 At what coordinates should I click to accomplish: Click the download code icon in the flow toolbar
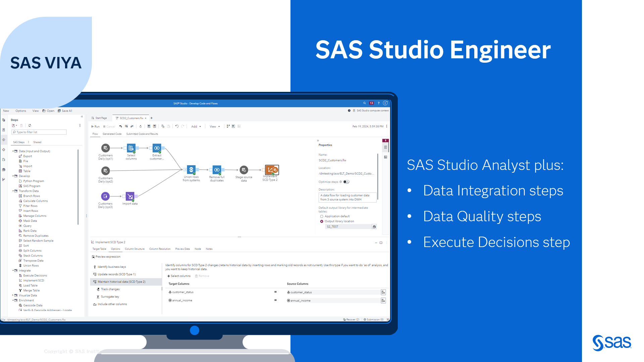(x=141, y=126)
